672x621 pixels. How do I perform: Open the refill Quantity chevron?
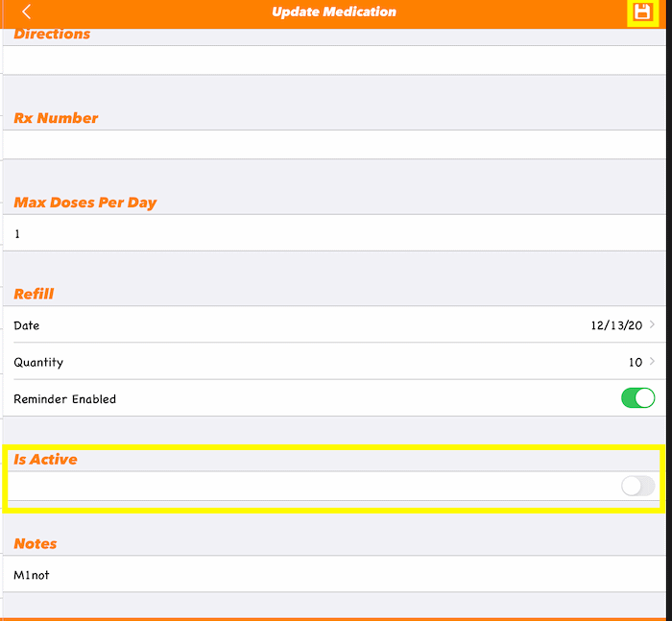tap(652, 362)
